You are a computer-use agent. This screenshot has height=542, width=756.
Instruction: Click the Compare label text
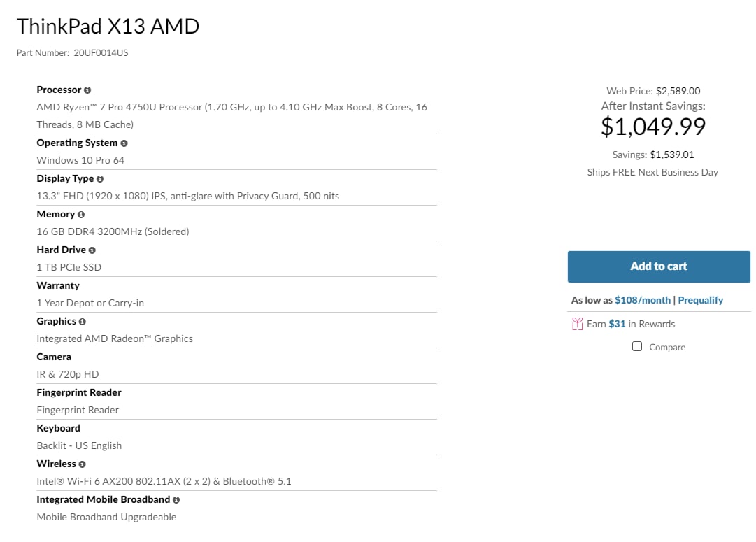point(666,347)
